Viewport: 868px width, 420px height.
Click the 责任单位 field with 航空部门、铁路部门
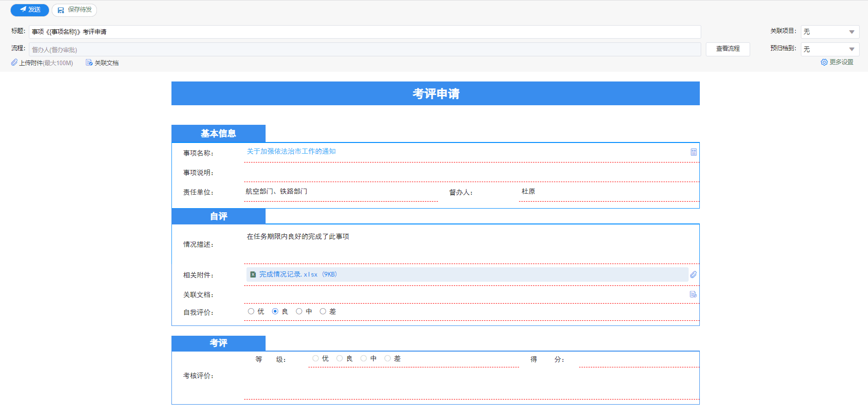[x=341, y=192]
